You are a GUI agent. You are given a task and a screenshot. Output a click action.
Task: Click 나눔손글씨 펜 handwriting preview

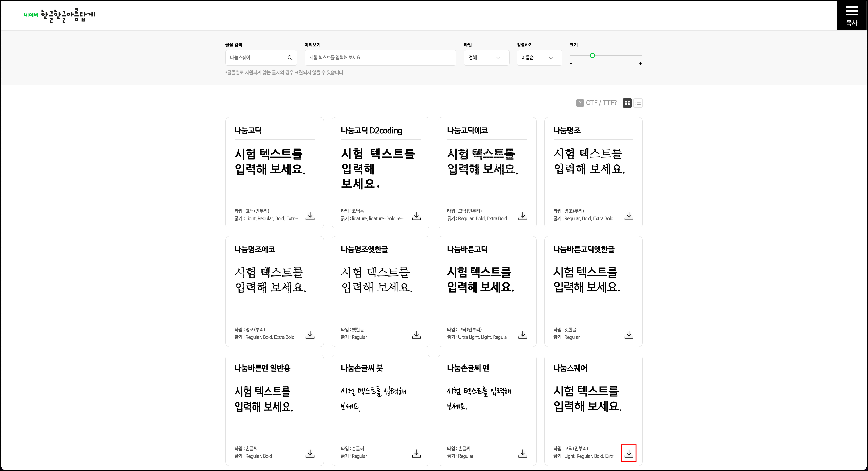pyautogui.click(x=479, y=399)
